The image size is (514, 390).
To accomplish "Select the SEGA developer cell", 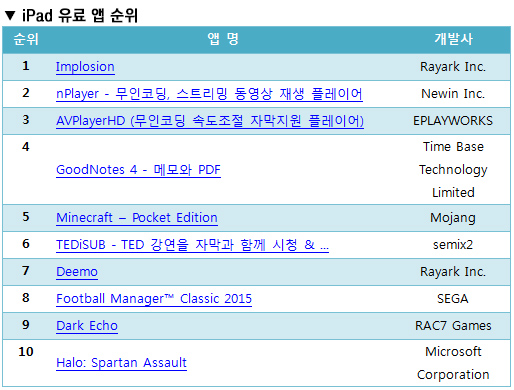I will (x=453, y=299).
